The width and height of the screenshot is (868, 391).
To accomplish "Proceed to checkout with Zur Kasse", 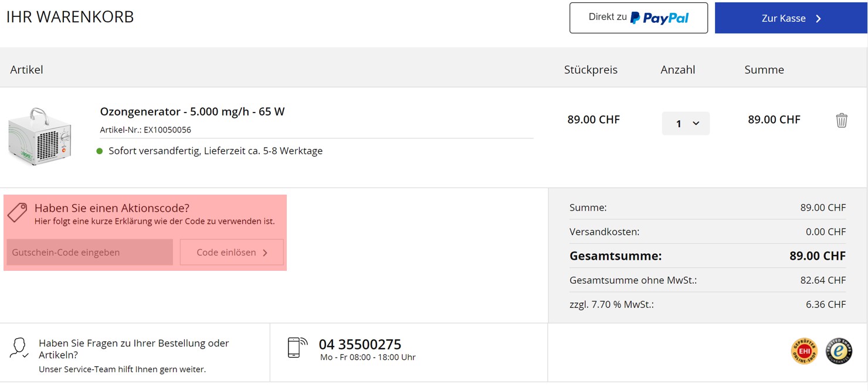I will tap(790, 18).
